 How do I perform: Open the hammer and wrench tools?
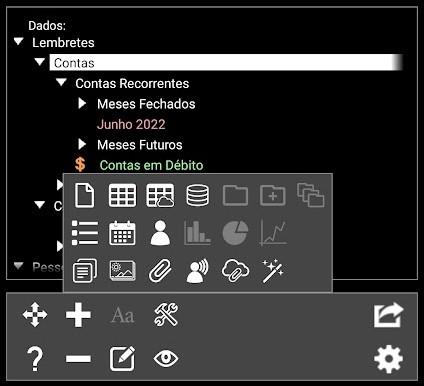pos(166,315)
